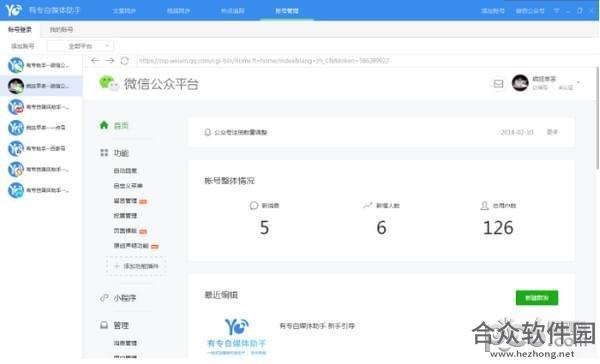The image size is (600, 364).
Task: Click the green button next to 最近编辑
Action: point(537,297)
